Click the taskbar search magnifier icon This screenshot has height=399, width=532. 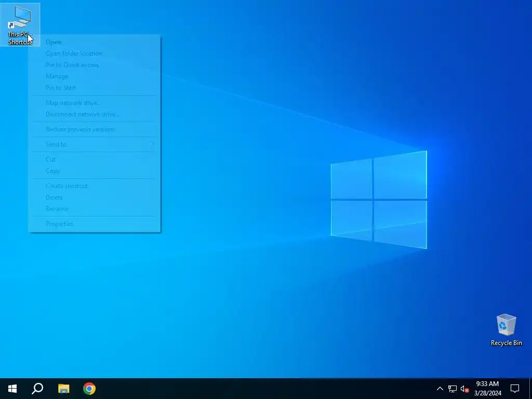[x=37, y=389]
